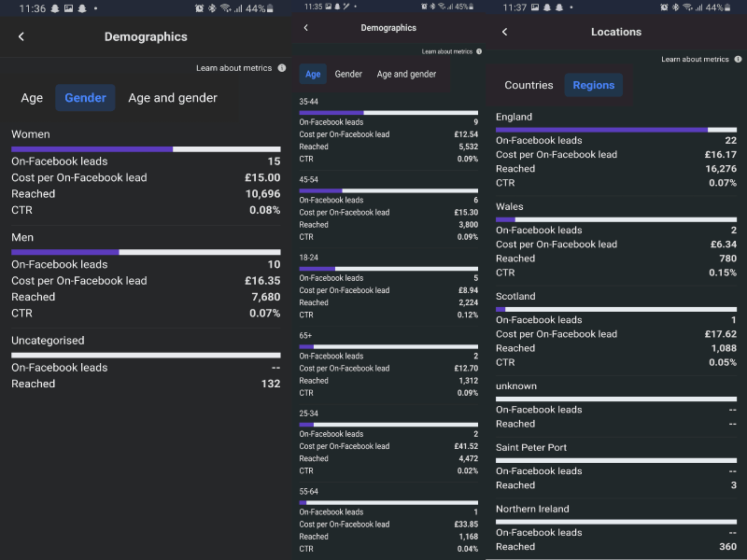
Task: Select the Wales region heading
Action: pyautogui.click(x=510, y=207)
